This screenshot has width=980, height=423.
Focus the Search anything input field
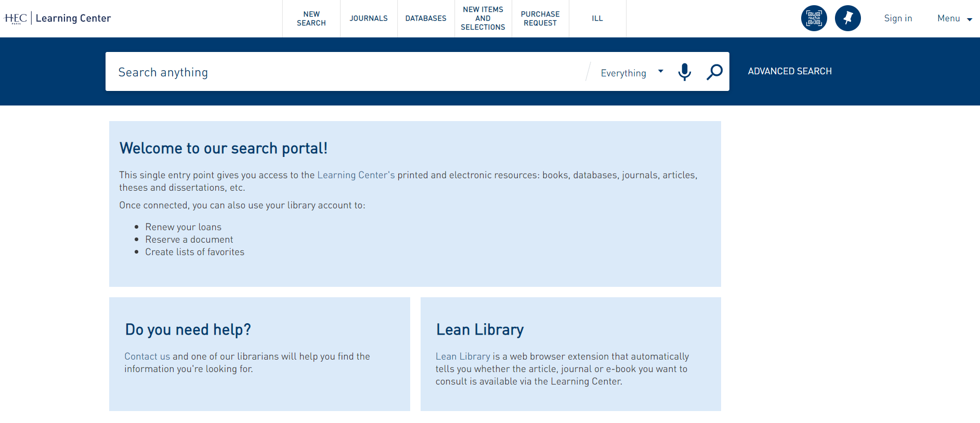[x=343, y=72]
